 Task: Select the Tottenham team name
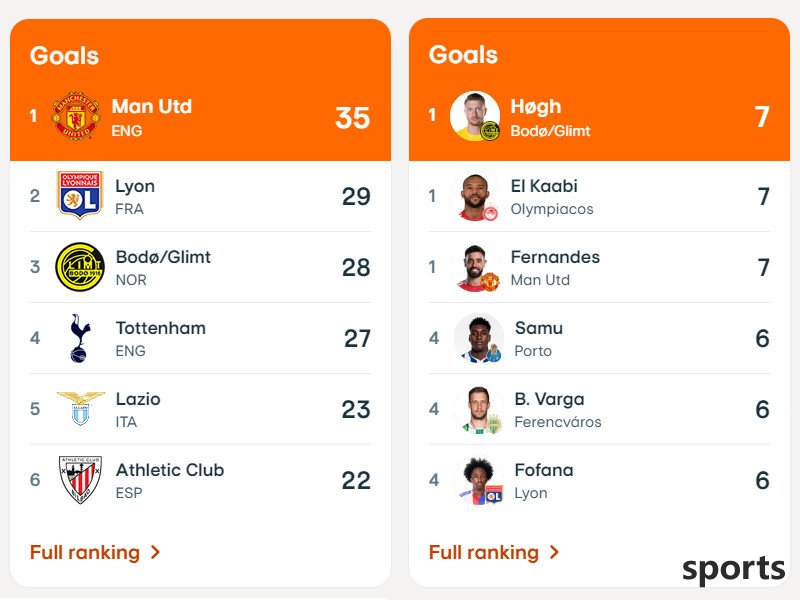coord(161,328)
